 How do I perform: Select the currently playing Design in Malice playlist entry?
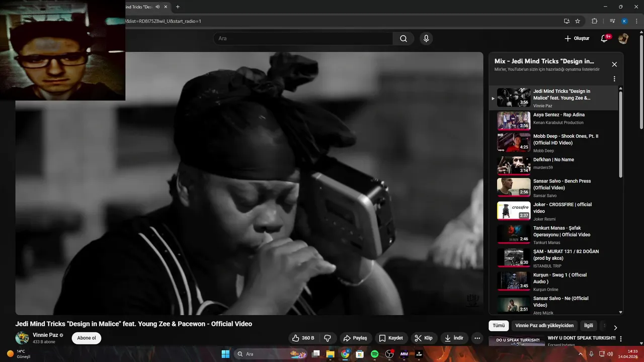click(x=554, y=98)
